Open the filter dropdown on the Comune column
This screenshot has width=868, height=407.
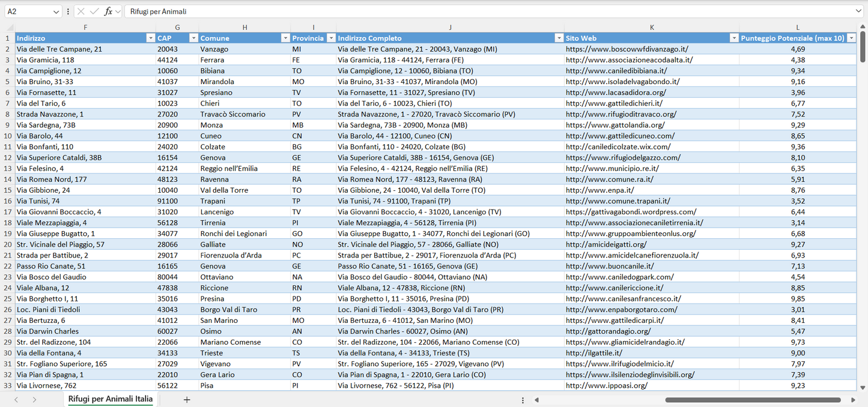[285, 37]
